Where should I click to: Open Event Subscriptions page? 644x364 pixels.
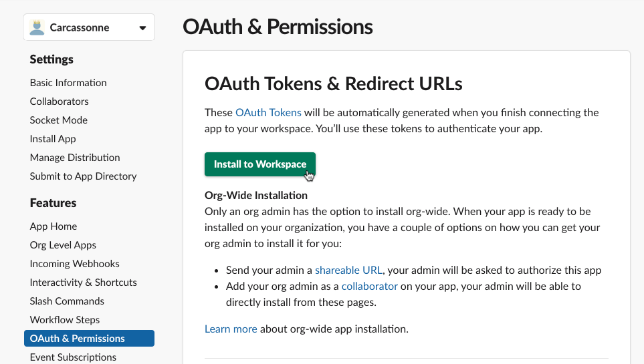[73, 357]
